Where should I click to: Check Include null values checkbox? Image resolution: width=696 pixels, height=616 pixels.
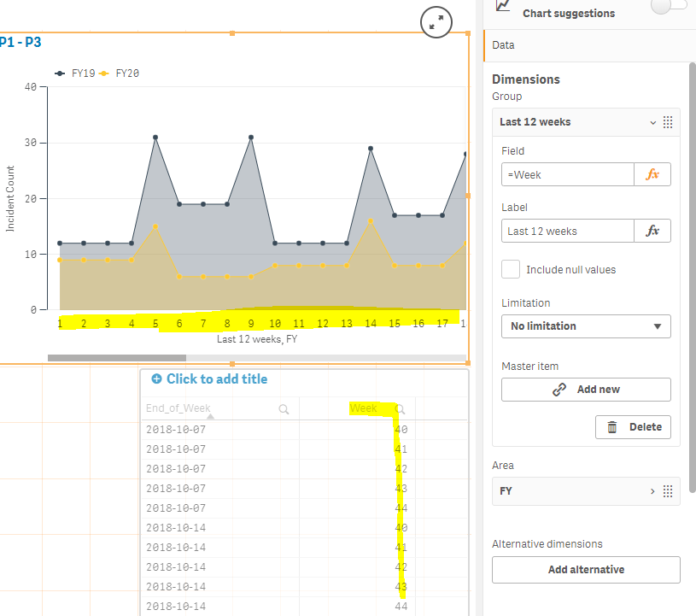[511, 269]
